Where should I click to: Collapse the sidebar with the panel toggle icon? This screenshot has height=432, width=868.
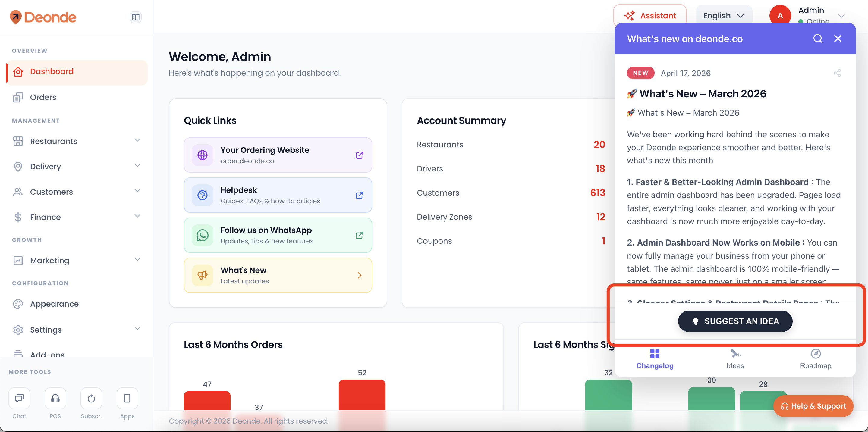click(x=135, y=17)
